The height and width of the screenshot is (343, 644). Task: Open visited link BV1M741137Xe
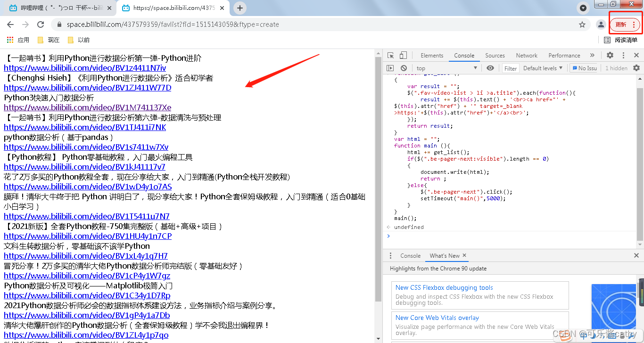point(88,107)
